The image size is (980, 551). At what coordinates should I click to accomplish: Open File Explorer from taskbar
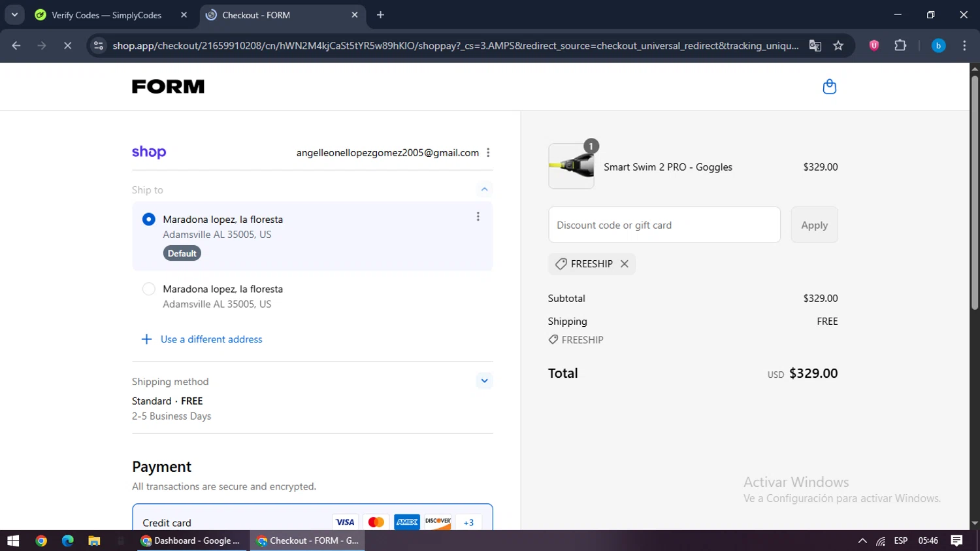[94, 541]
